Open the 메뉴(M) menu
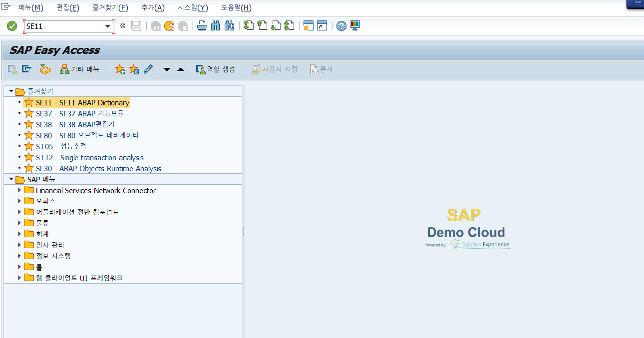644x338 pixels. click(x=31, y=7)
